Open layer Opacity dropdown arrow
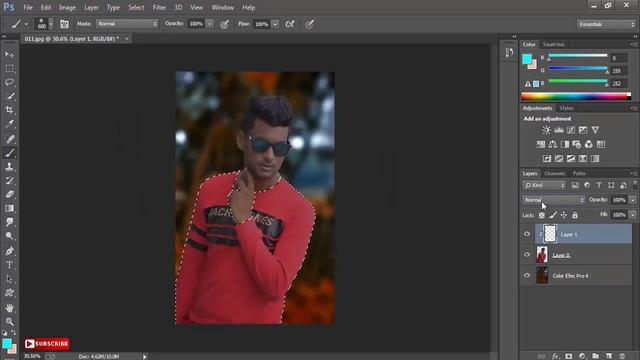 pos(632,200)
